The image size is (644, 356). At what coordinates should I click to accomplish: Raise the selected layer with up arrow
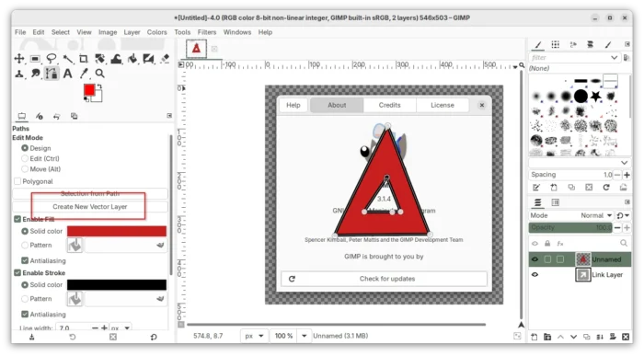(x=560, y=337)
